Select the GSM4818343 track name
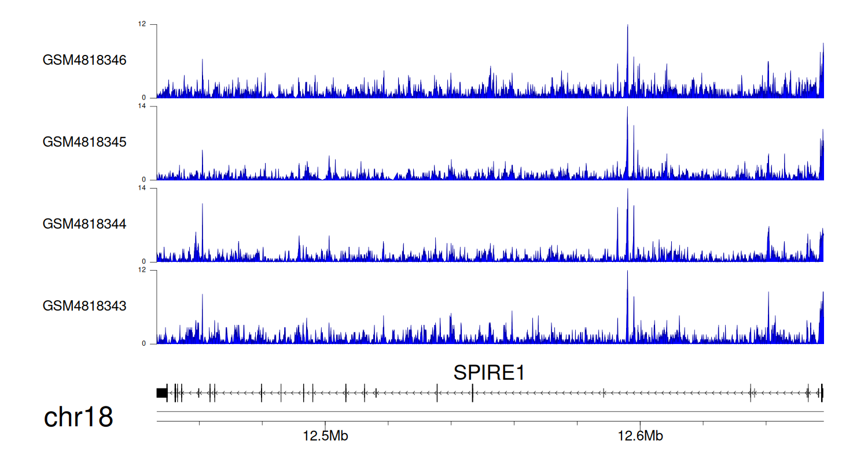 (x=84, y=306)
